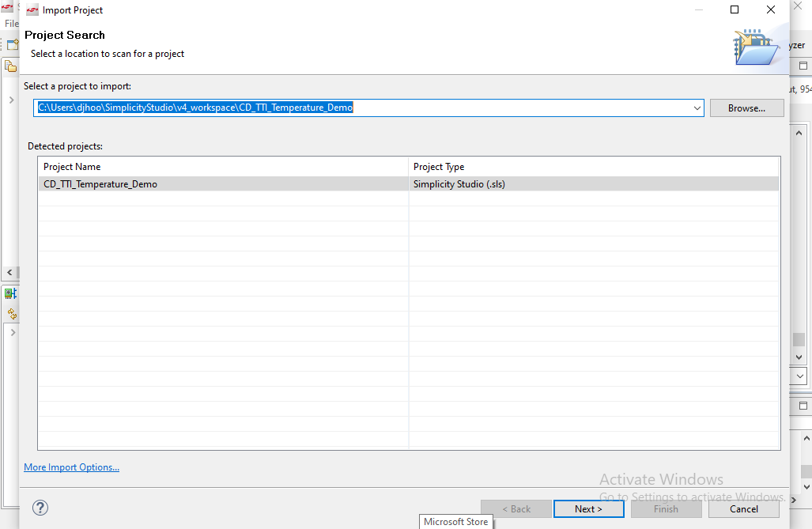Expand the lower sidebar panel chevron
Screen dimensions: 812x529
tap(13, 331)
